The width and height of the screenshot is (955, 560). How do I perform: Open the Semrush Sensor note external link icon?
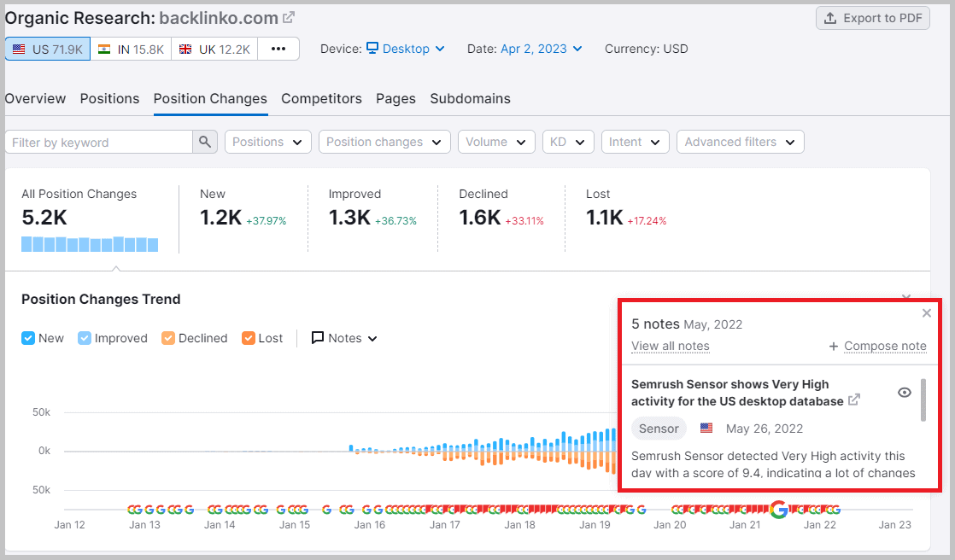(x=854, y=400)
